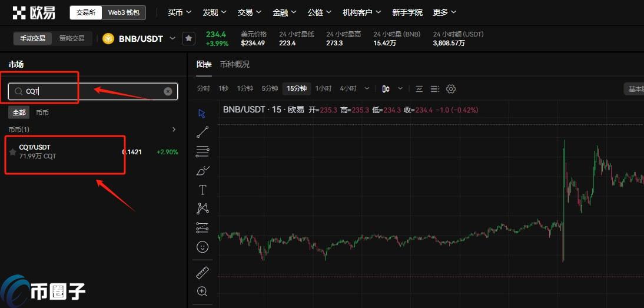The height and width of the screenshot is (308, 644).
Task: Open the OKX logo home link
Action: click(x=34, y=13)
